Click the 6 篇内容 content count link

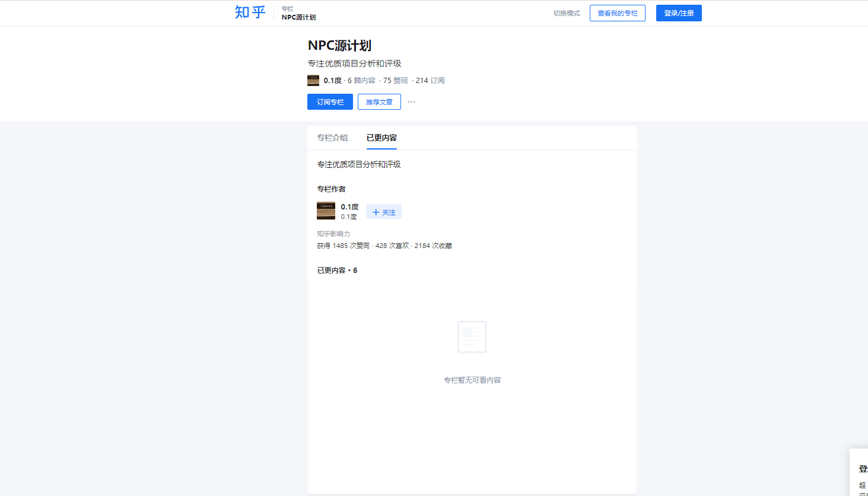[x=360, y=80]
